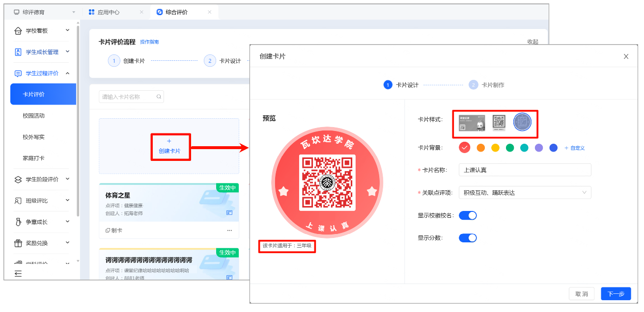
Task: Click step 2 卡片制作 in the dialog
Action: click(x=486, y=85)
